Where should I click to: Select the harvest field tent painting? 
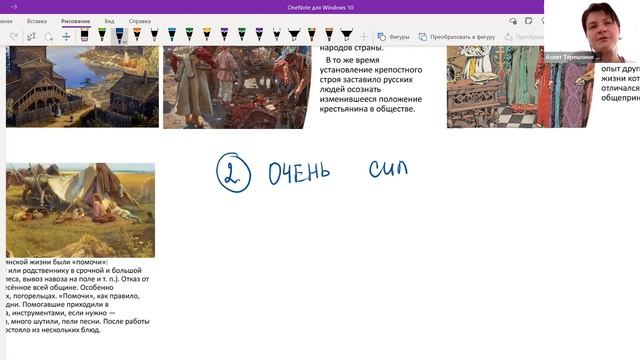tap(80, 210)
